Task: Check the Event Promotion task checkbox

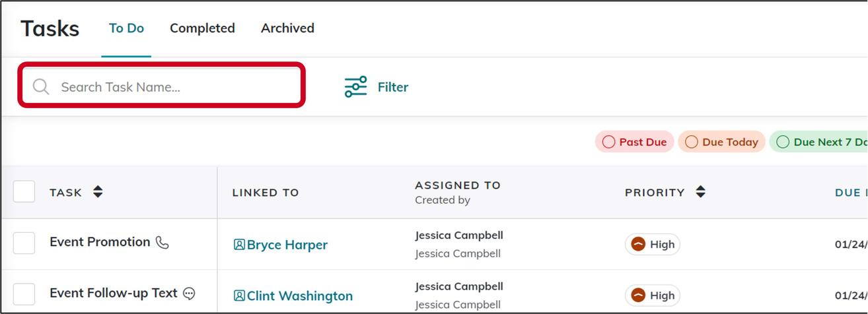Action: point(24,243)
